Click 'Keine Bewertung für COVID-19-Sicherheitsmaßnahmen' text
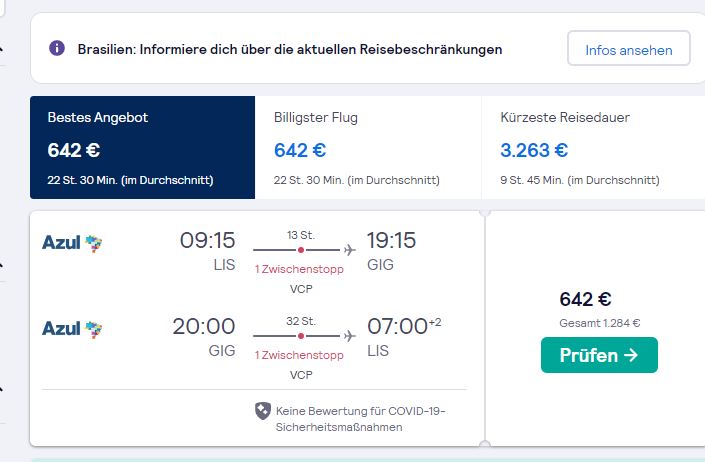 pyautogui.click(x=360, y=419)
